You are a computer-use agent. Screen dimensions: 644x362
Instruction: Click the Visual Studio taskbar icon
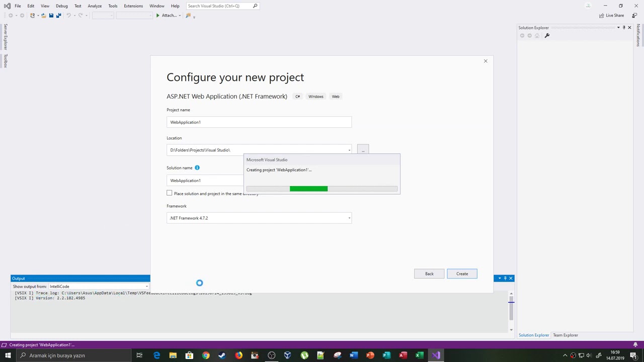(x=436, y=355)
